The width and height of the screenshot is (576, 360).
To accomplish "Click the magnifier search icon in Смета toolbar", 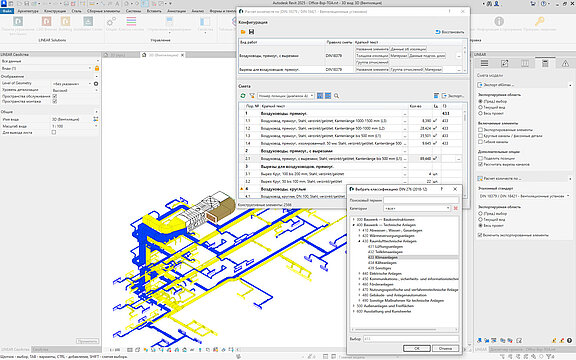I will point(336,96).
